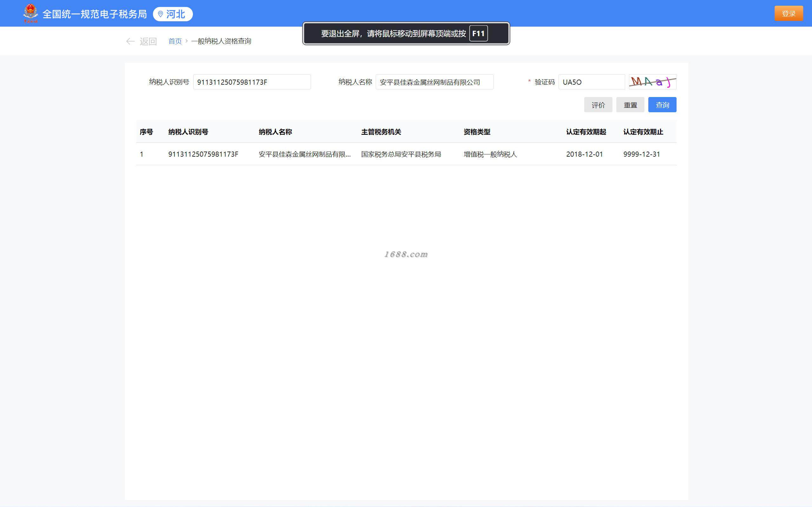Click the 全国统一规范电子税务局 site title

95,14
